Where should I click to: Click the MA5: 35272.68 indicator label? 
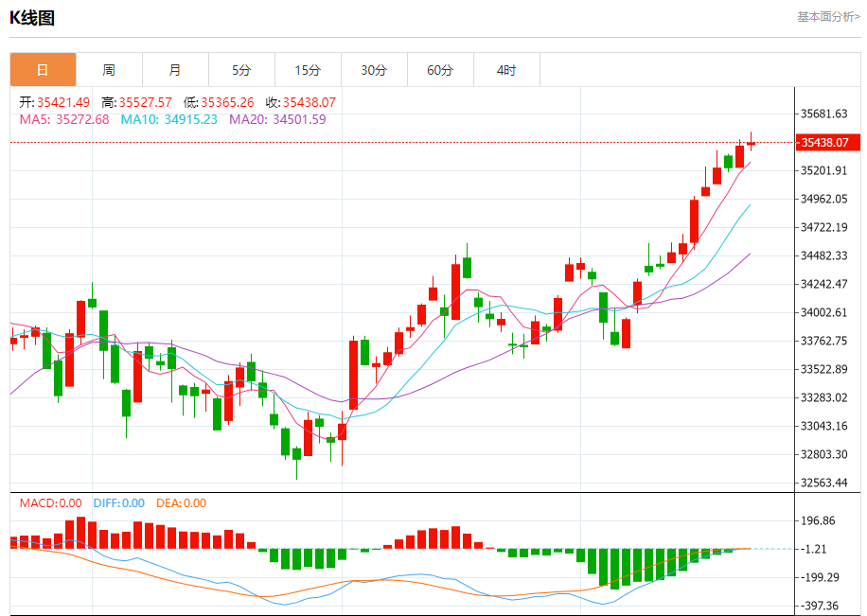[x=64, y=119]
